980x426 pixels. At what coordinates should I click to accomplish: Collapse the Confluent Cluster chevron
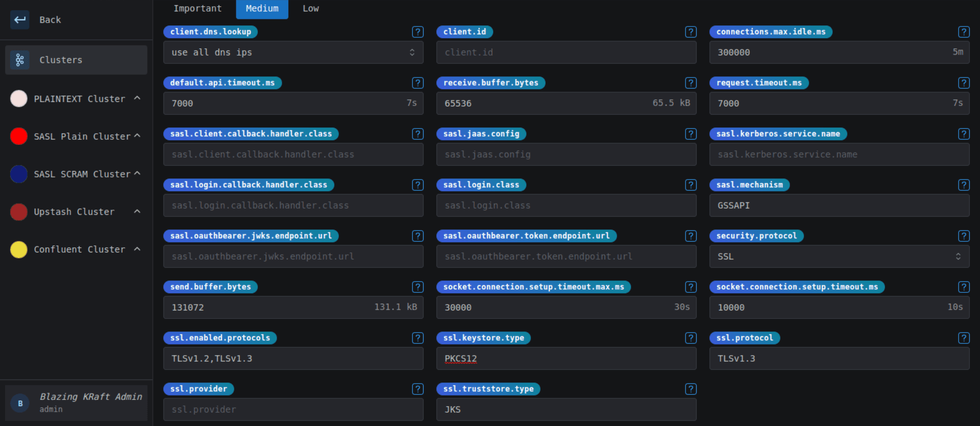pos(137,249)
